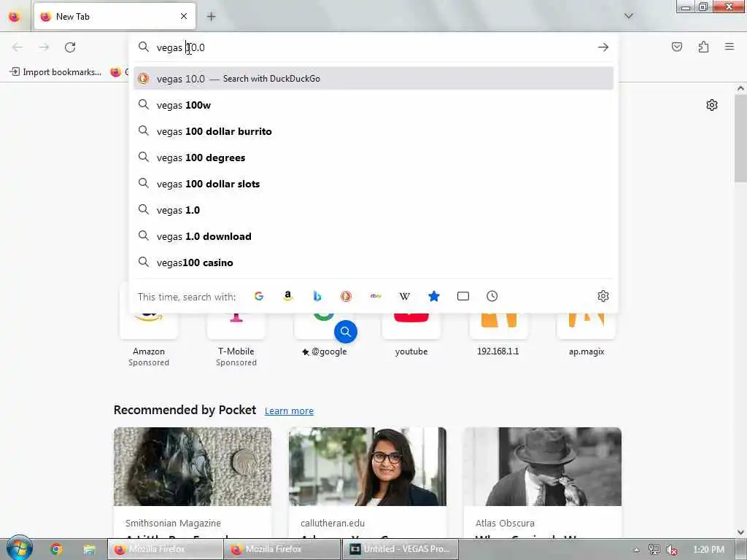Click the 1:20 PM taskbar clock
The image size is (747, 560).
[x=708, y=550]
